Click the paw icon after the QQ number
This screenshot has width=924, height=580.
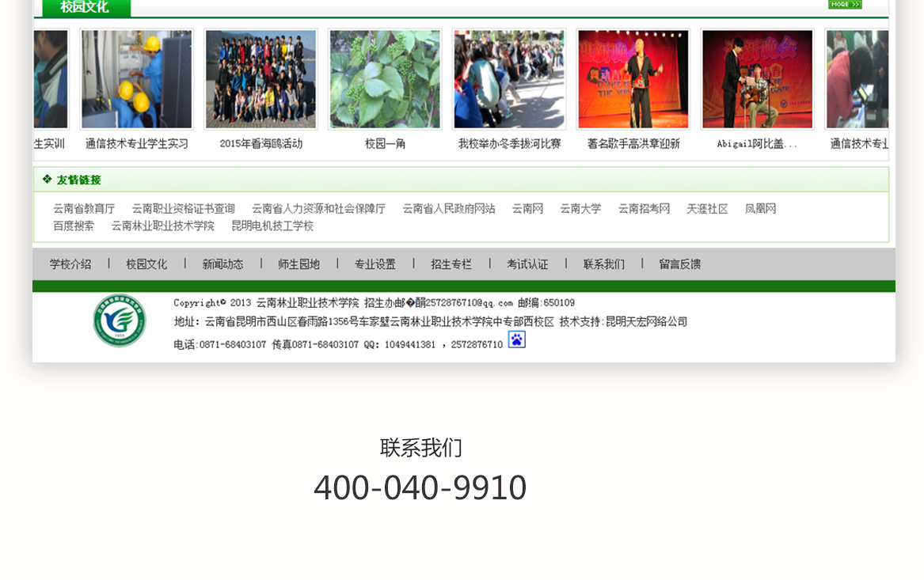click(x=516, y=339)
